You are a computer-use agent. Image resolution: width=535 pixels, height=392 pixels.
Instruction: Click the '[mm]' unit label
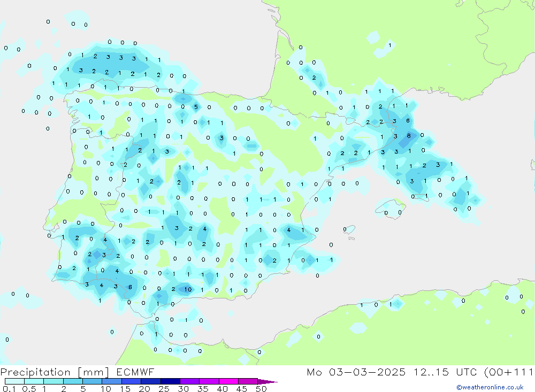(x=94, y=372)
